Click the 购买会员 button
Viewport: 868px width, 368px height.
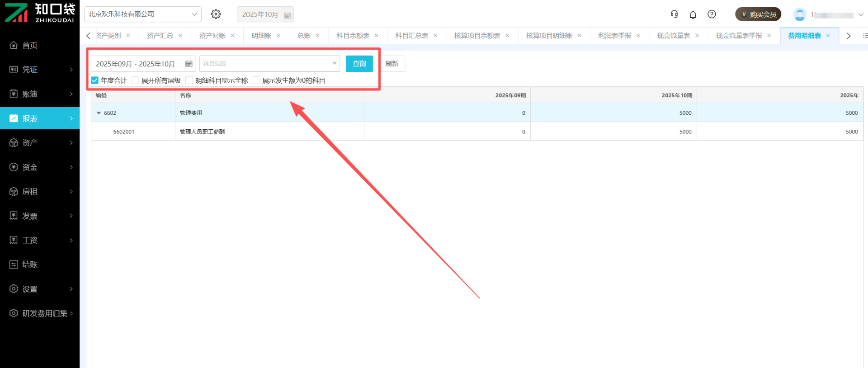pyautogui.click(x=758, y=14)
